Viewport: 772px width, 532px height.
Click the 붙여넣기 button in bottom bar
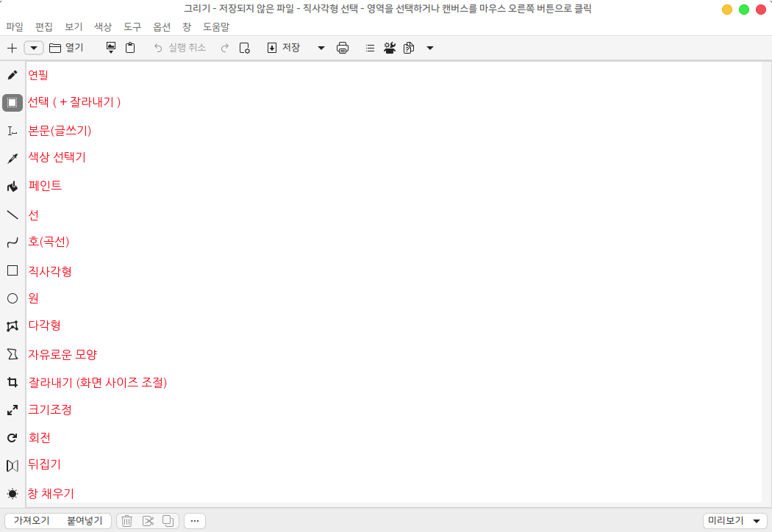[85, 521]
